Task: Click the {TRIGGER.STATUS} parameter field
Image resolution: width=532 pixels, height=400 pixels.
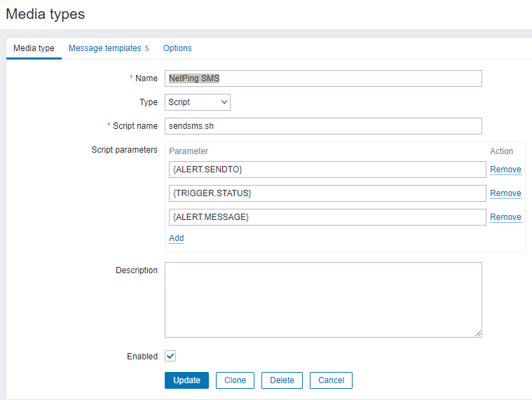Action: [327, 193]
